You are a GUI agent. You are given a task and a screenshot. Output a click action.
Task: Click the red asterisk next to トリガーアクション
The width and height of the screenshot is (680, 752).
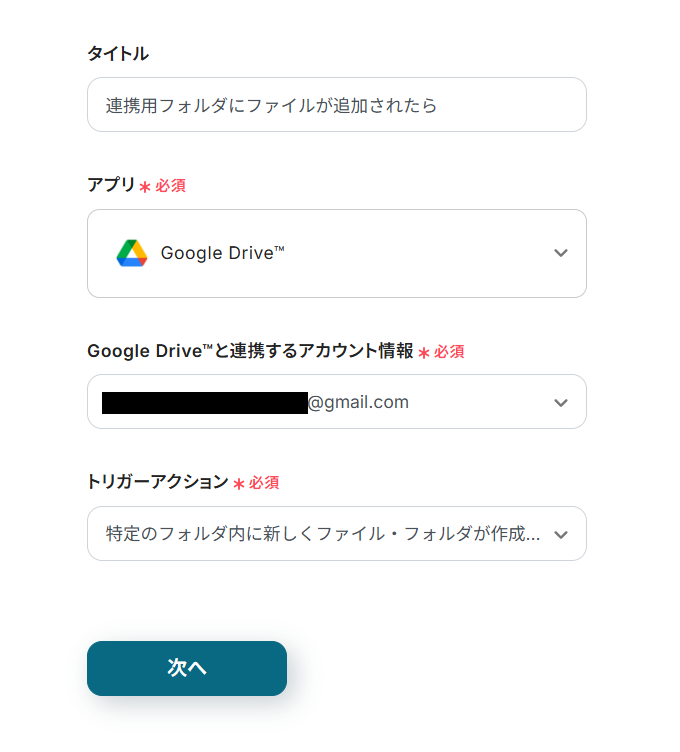(x=239, y=484)
